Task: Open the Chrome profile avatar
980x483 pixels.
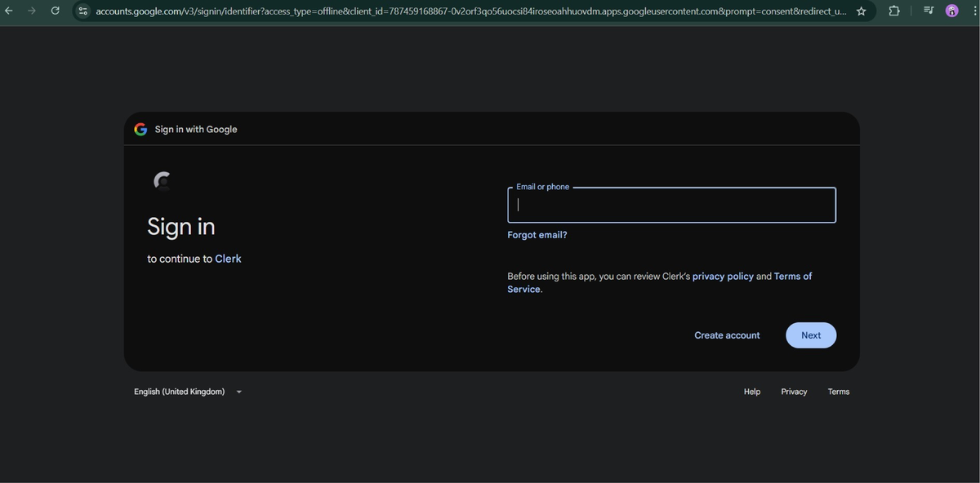Action: (951, 11)
